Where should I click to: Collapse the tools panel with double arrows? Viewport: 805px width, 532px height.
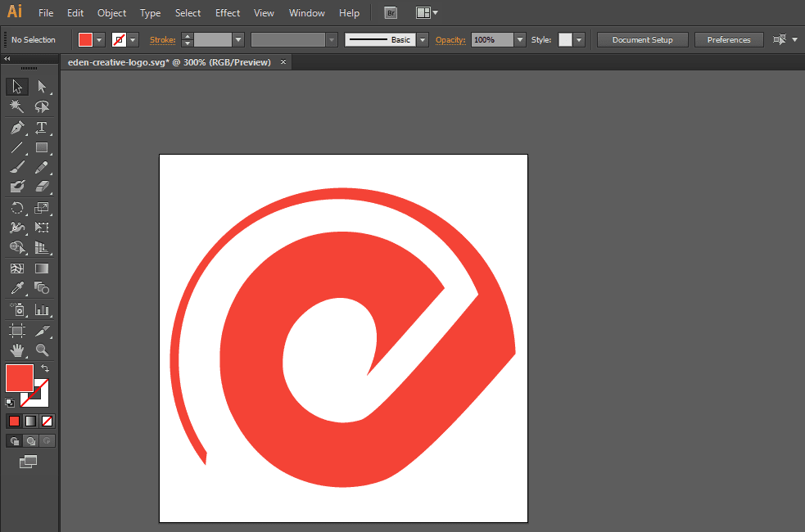pyautogui.click(x=7, y=58)
